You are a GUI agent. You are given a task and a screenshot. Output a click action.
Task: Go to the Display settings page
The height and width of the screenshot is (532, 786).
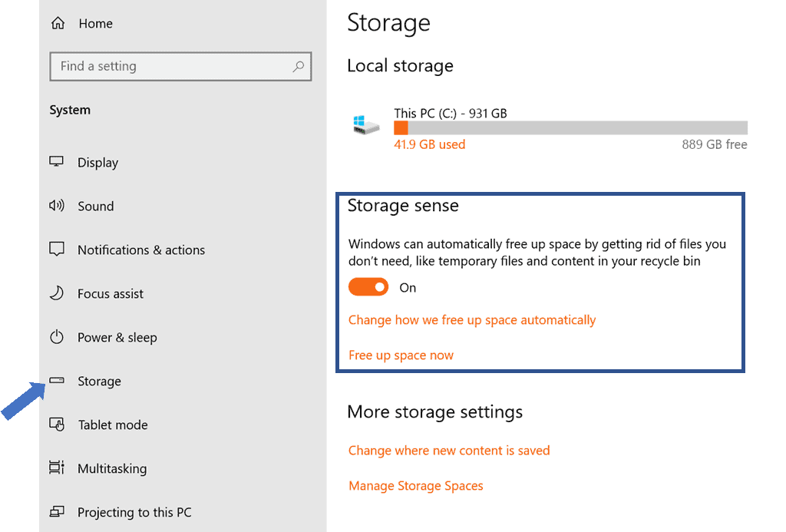(97, 163)
